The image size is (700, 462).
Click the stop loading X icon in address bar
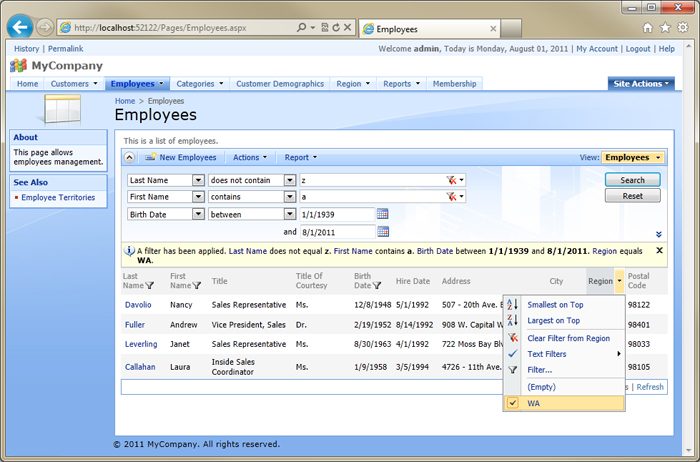[347, 28]
